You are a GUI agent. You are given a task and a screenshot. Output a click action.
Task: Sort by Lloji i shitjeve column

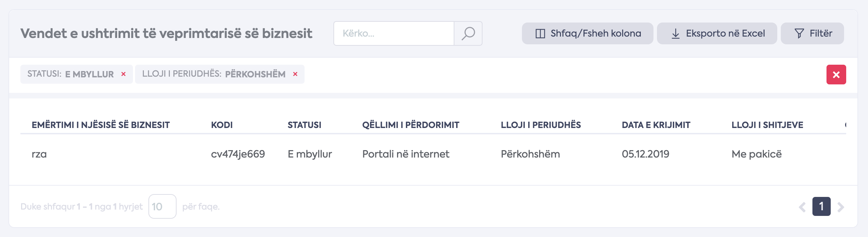(x=767, y=125)
